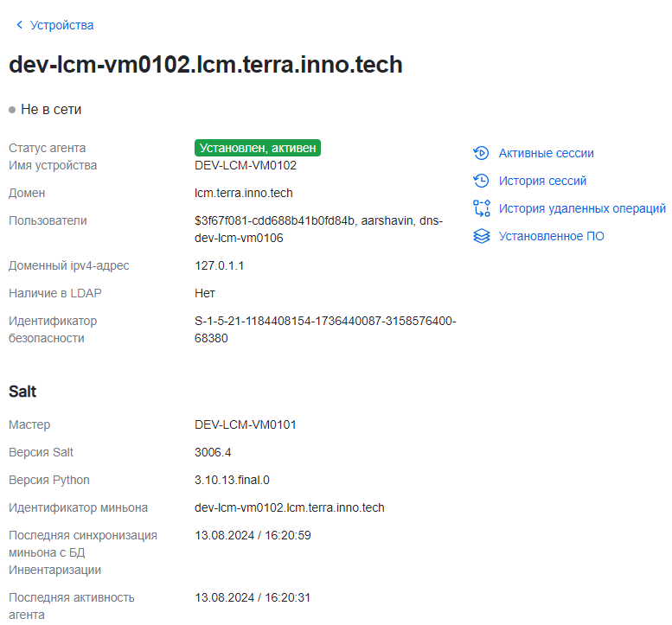Select the Salt master value DEV-LCM-VM0101
Viewport: 672px width, 625px height.
(x=246, y=424)
